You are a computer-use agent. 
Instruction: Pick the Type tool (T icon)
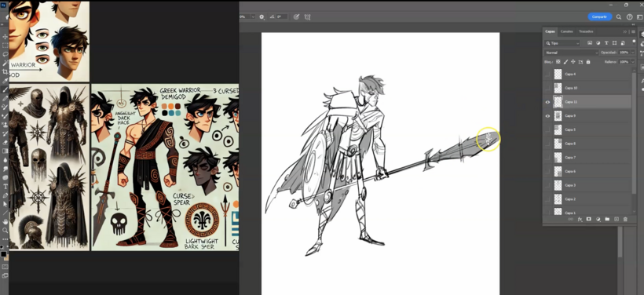(x=5, y=187)
